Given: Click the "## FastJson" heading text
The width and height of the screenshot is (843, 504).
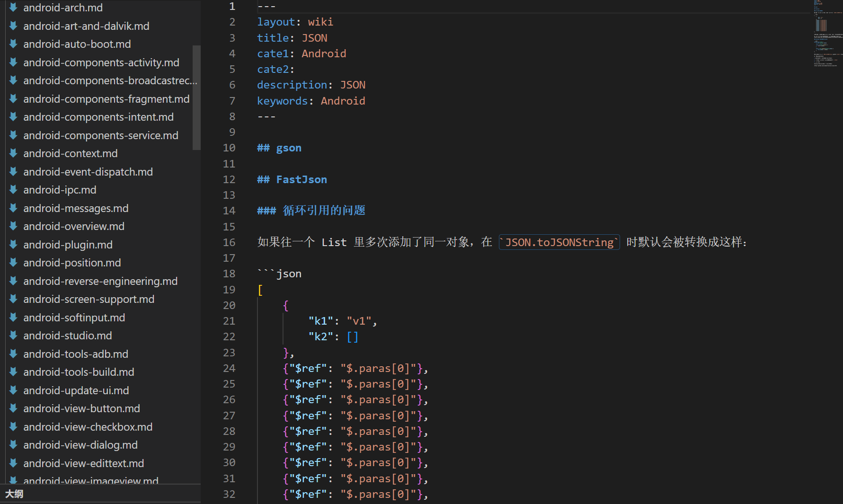Looking at the screenshot, I should [x=292, y=179].
